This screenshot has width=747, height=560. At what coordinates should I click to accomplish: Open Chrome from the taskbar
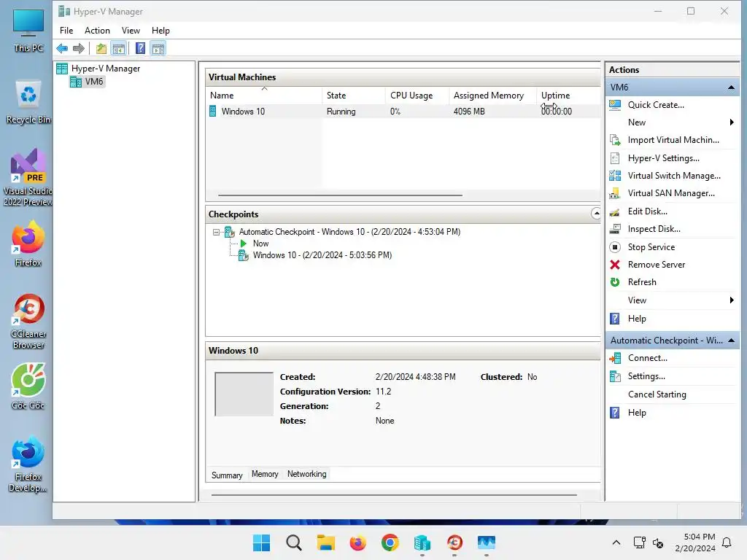tap(390, 542)
